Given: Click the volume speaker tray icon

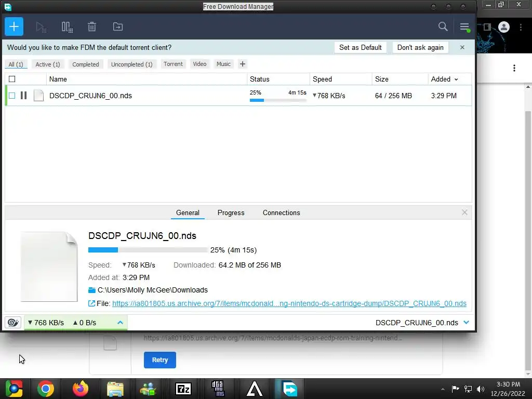Looking at the screenshot, I should (481, 389).
